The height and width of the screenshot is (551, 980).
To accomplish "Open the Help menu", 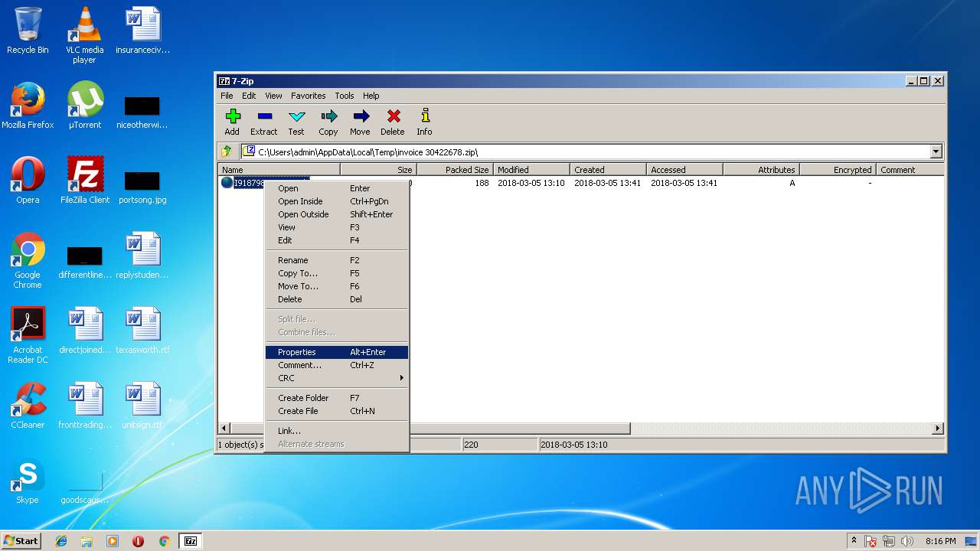I will pos(371,96).
